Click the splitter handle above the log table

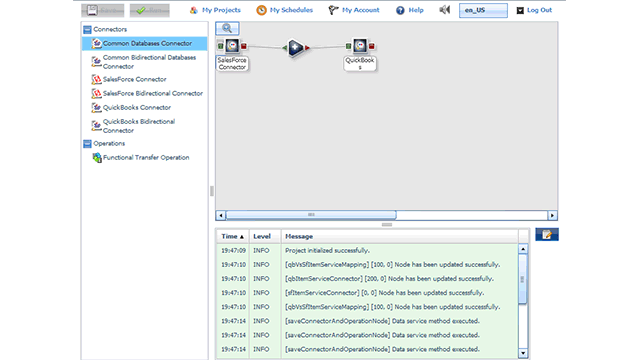pos(387,224)
